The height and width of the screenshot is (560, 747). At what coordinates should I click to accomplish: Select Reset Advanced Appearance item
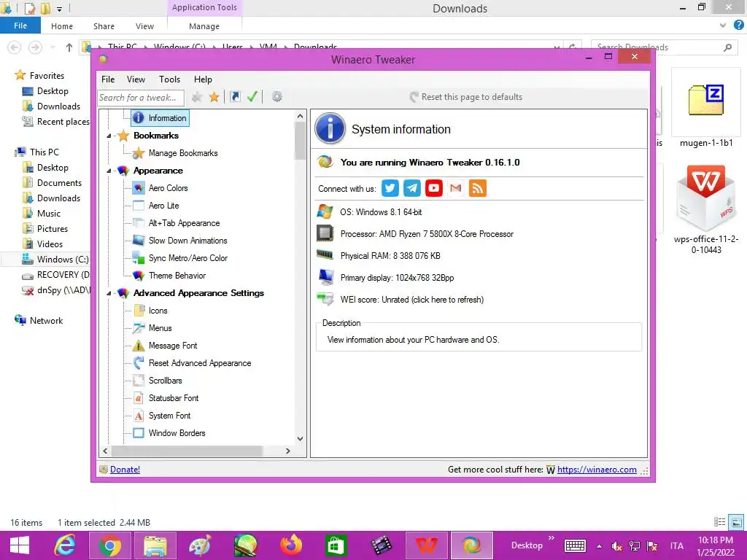click(200, 363)
